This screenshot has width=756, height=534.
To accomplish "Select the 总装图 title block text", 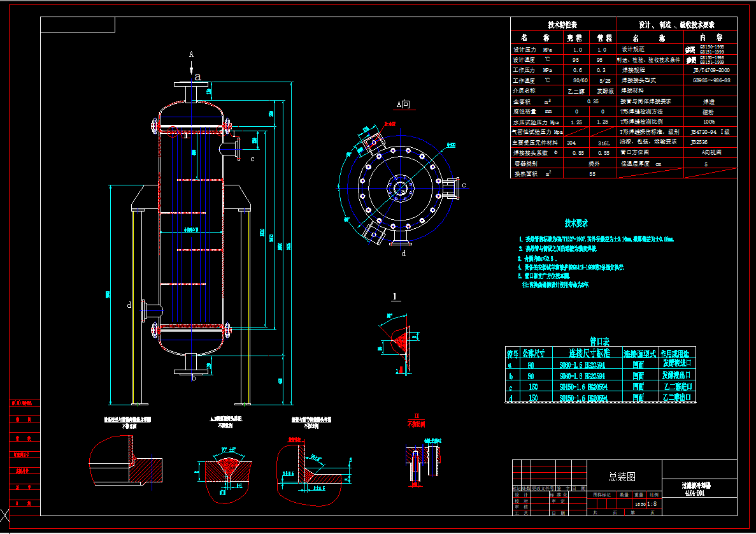I will click(621, 476).
